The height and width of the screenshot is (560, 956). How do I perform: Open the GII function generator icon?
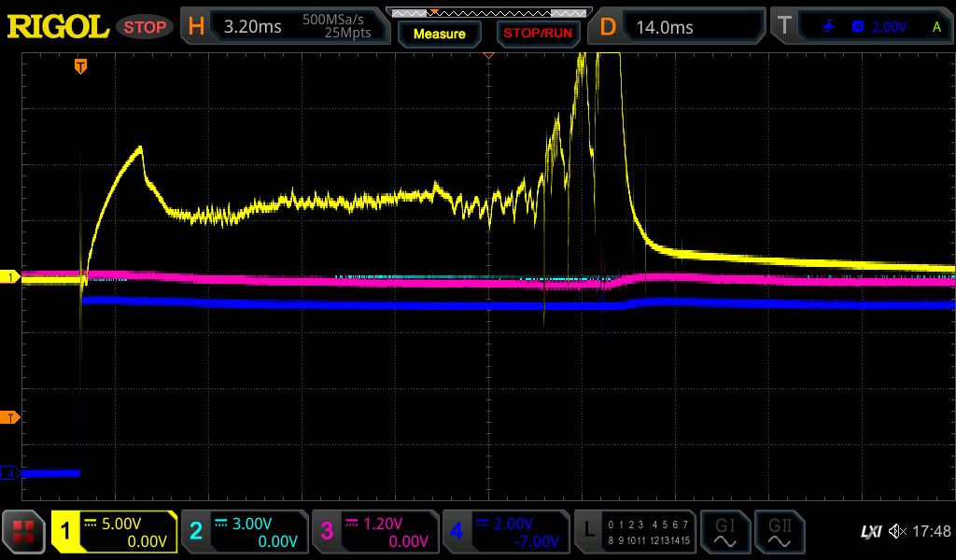tap(779, 532)
